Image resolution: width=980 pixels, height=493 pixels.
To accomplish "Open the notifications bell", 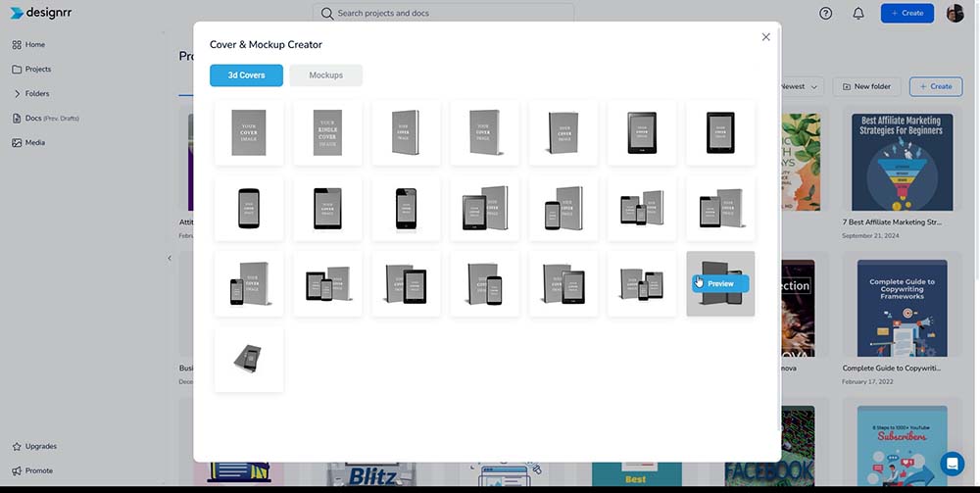I will coord(858,13).
